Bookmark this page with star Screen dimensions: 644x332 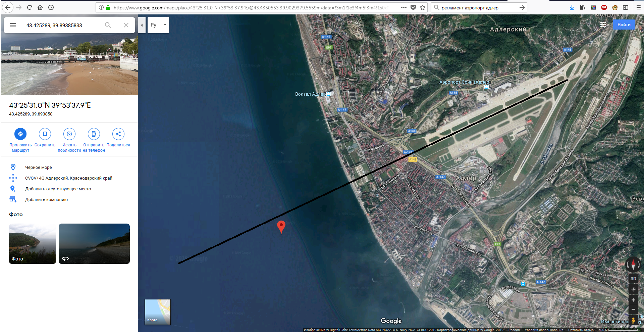point(423,7)
